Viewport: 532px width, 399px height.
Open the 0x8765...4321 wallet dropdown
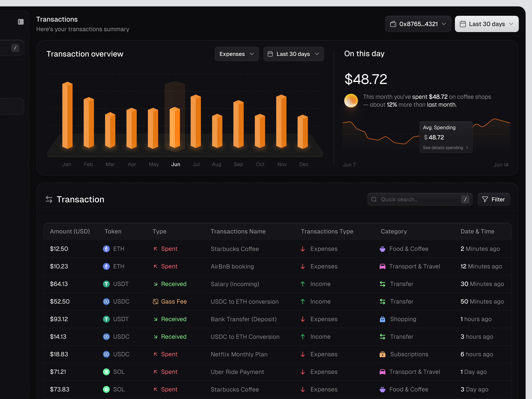pyautogui.click(x=418, y=24)
